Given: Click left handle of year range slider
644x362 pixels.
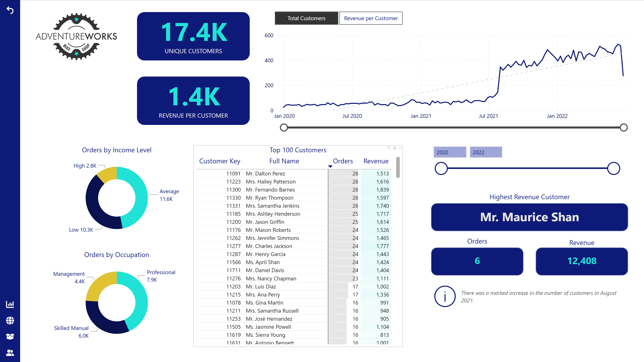Looking at the screenshot, I should click(x=441, y=168).
